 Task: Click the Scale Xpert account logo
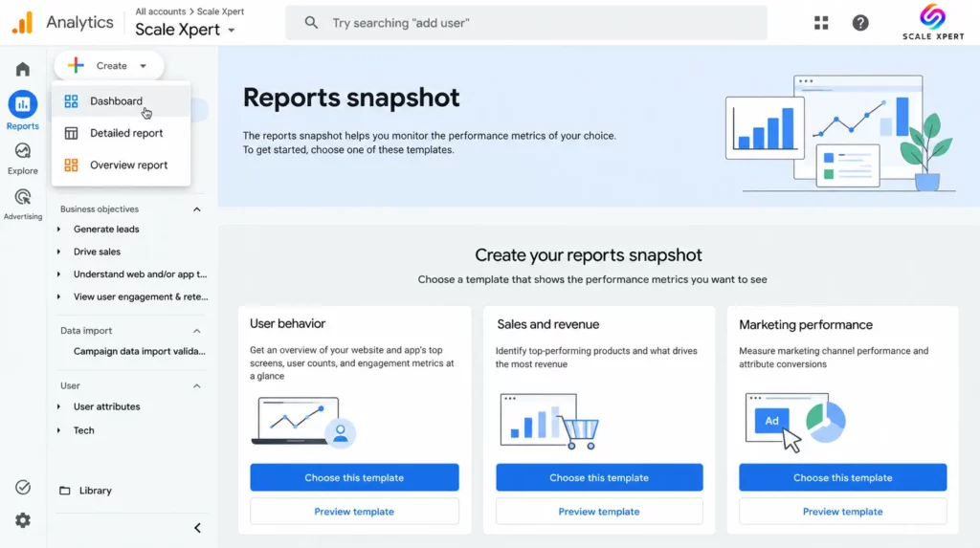pos(933,23)
